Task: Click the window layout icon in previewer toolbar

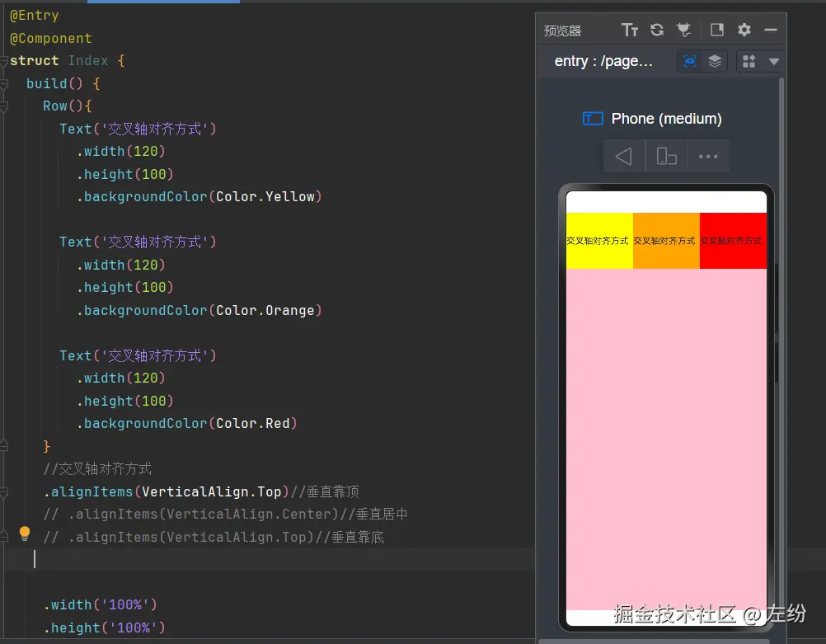Action: (x=717, y=30)
